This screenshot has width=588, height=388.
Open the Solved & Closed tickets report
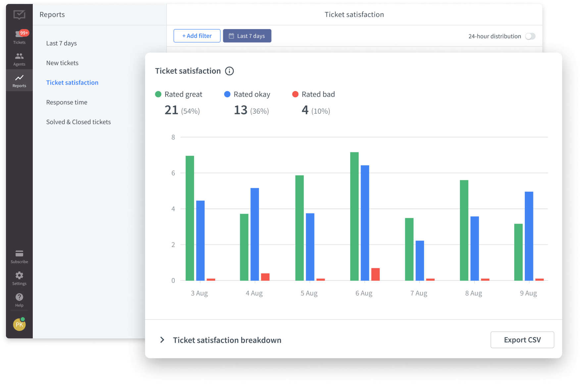point(78,122)
